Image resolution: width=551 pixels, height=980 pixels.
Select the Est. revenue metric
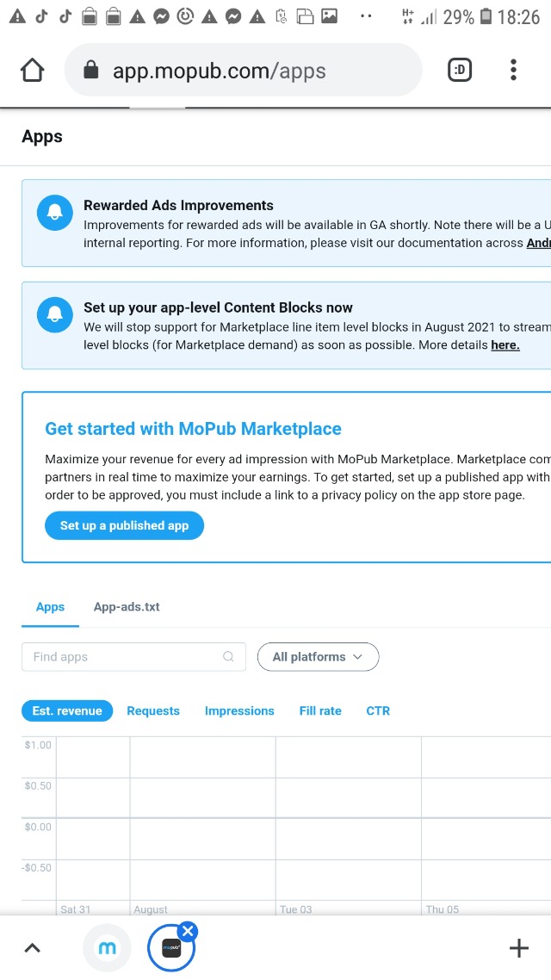coord(67,711)
